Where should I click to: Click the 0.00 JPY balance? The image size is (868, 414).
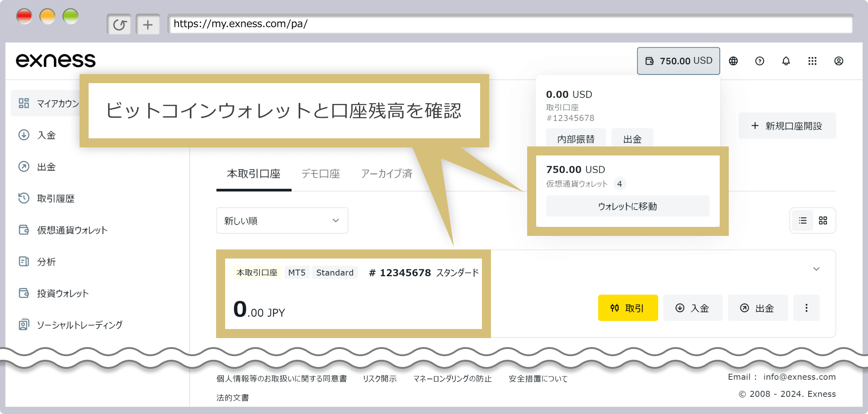click(259, 310)
